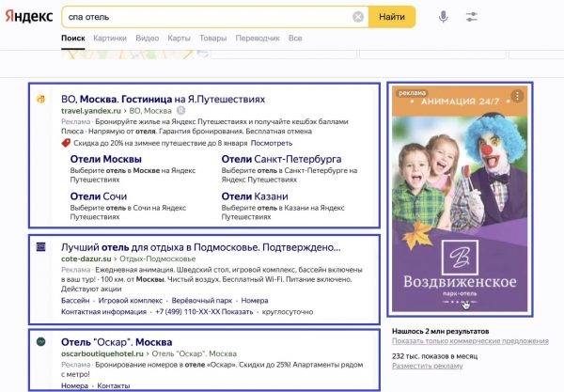
Task: Open the ad banner three-dot menu
Action: point(516,96)
